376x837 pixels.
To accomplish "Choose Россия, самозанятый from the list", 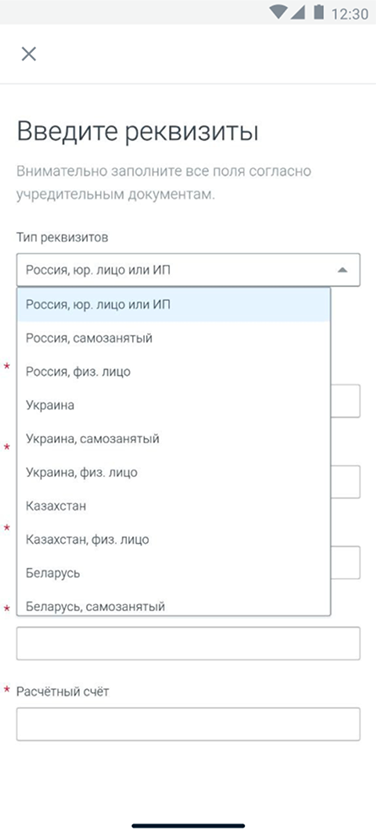I will pyautogui.click(x=174, y=338).
